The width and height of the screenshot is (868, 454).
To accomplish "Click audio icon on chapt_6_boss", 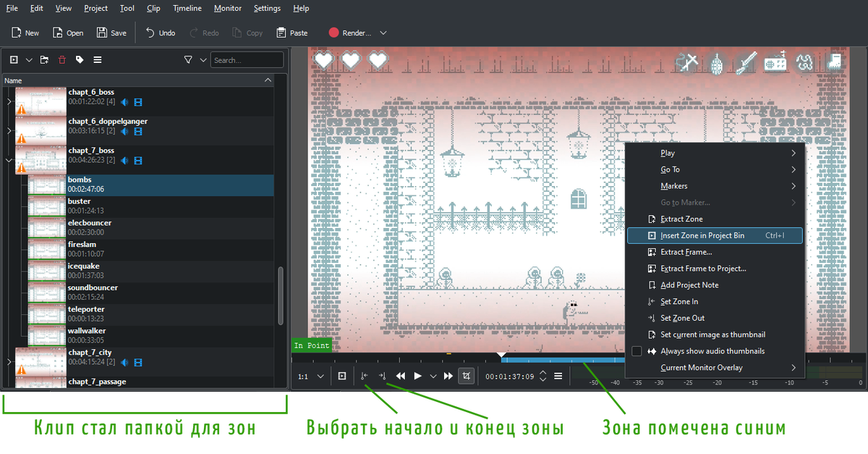I will point(125,102).
